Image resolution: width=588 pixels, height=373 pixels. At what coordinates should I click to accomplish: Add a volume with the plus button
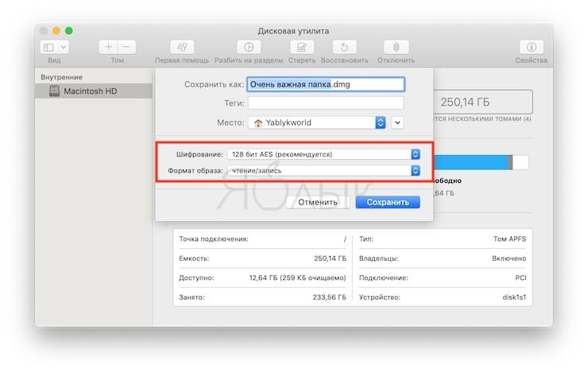click(108, 47)
